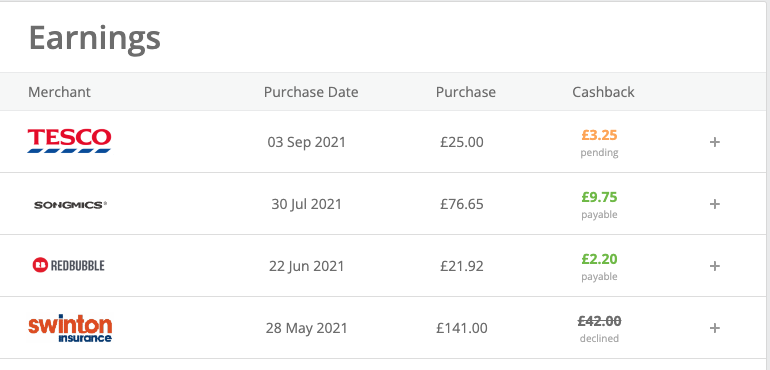Expand the Swinton Insurance declined row
The width and height of the screenshot is (770, 370).
coord(715,328)
